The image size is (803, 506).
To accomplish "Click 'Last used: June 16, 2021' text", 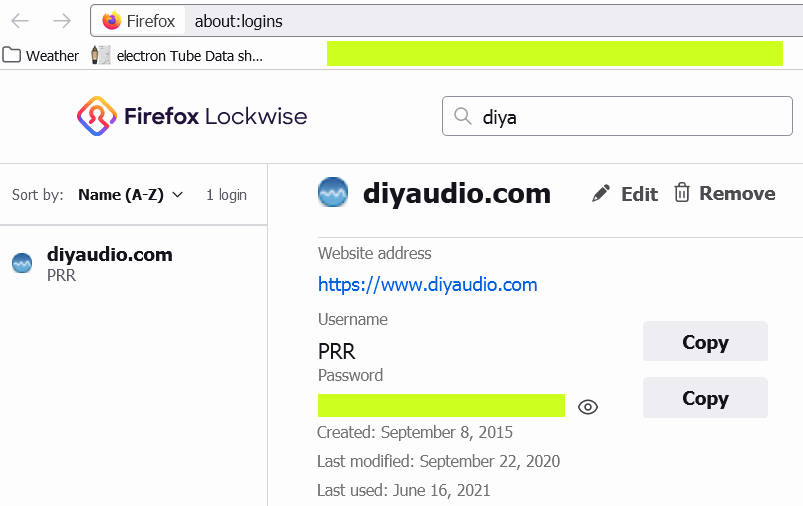I will tap(404, 490).
